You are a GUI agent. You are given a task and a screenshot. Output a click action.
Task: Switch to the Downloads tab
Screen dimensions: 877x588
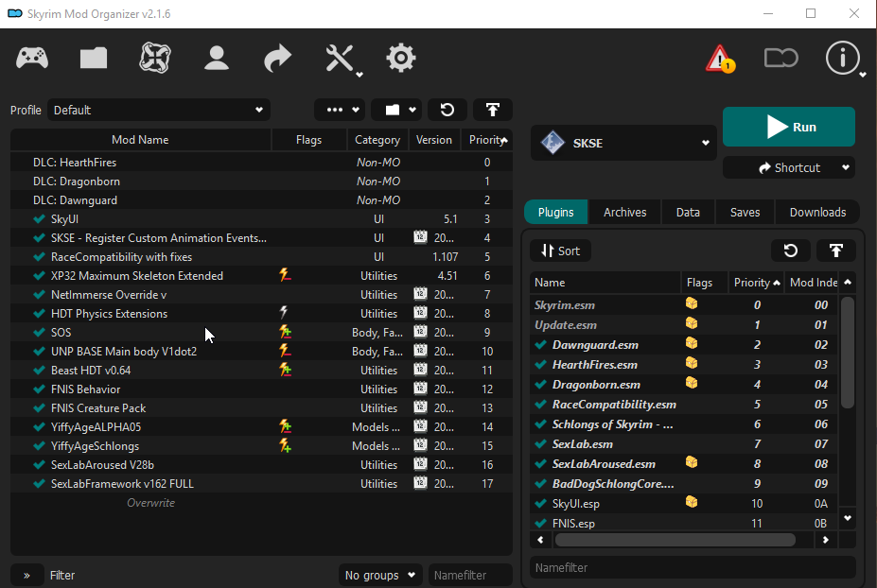817,212
